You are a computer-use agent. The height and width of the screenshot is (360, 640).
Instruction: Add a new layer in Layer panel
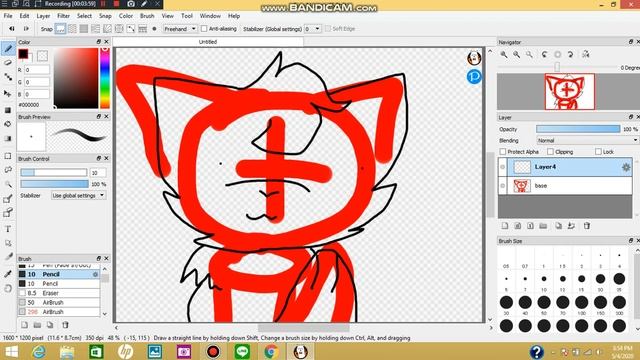(x=505, y=226)
